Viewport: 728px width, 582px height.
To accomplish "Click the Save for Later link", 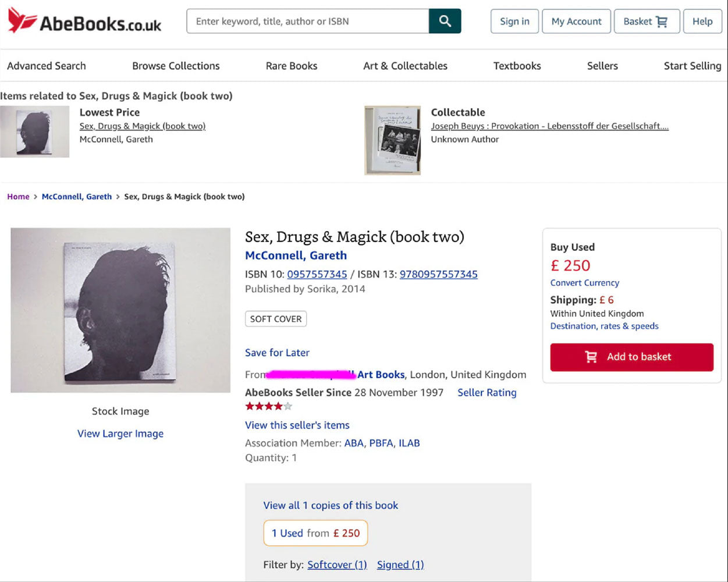I will coord(277,353).
